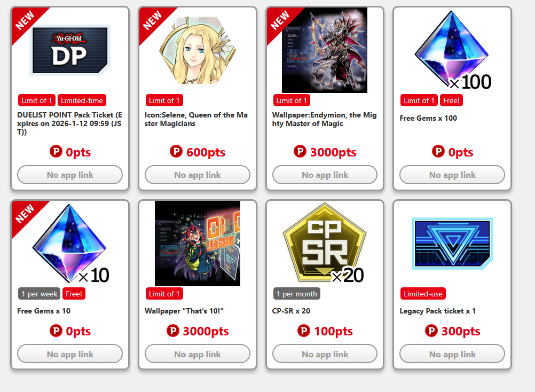Click the blue gem x100 icon
Screen dimensions: 535x392
coord(453,50)
